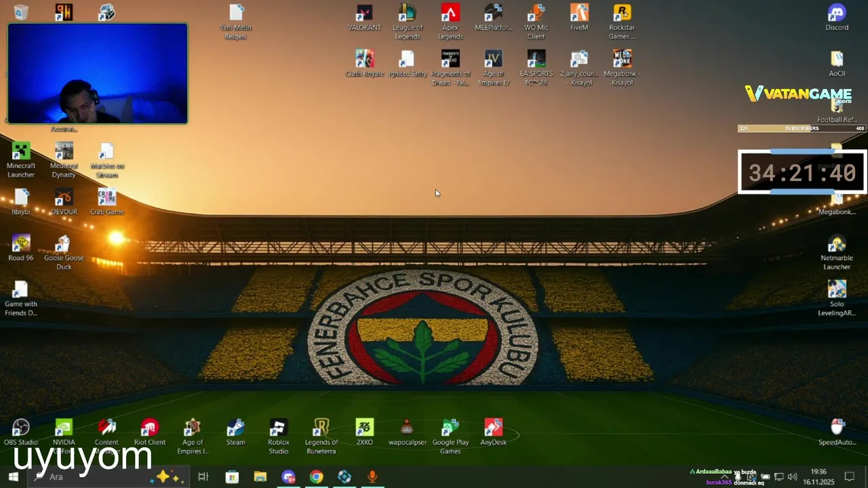Image resolution: width=868 pixels, height=488 pixels.
Task: Select the 2_any_coun Kısayol shortcut
Action: (x=579, y=68)
